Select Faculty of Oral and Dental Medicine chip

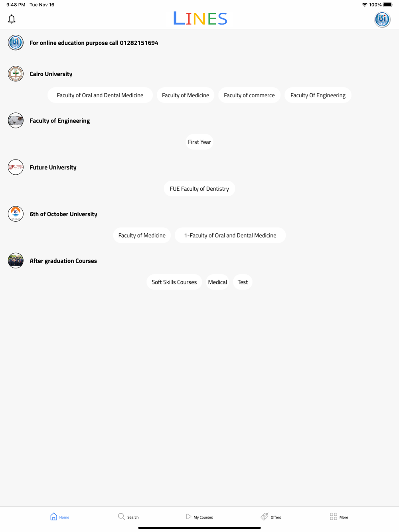pos(100,95)
